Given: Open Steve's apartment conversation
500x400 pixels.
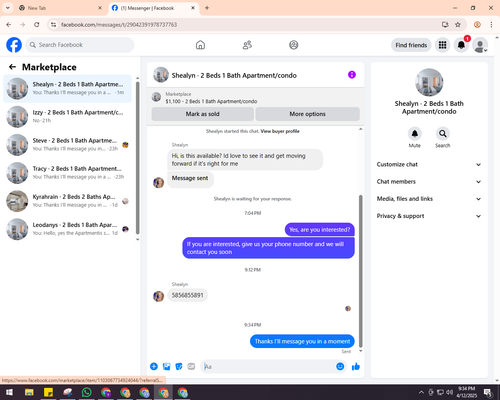Looking at the screenshot, I should click(67, 145).
